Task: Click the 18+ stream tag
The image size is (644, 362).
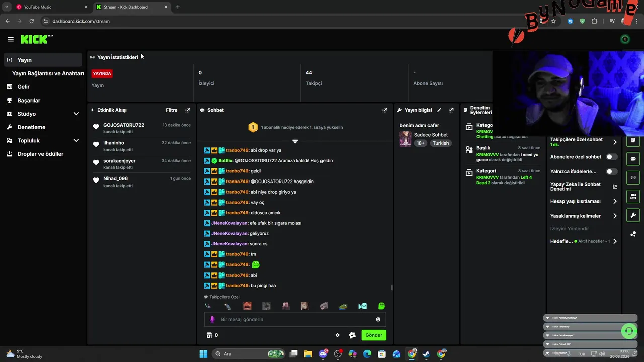Action: 421,143
